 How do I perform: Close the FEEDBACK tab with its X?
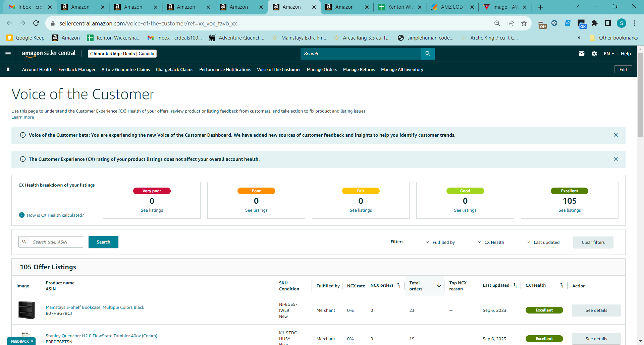[32, 341]
